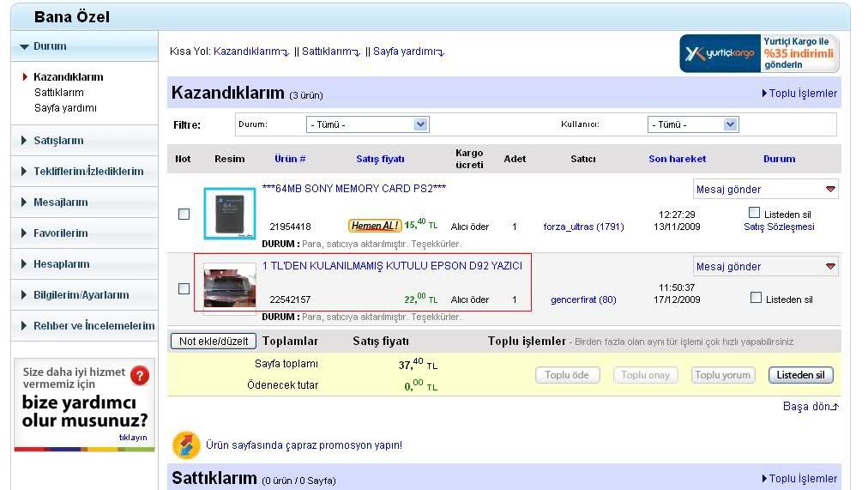Open the Epson D92 Yazıcı listing
Viewport: 868px width, 490px height.
click(x=392, y=266)
